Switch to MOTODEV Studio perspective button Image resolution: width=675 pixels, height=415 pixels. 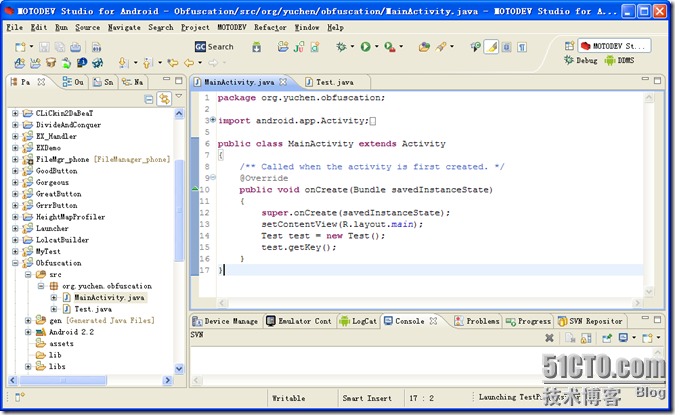pyautogui.click(x=614, y=46)
